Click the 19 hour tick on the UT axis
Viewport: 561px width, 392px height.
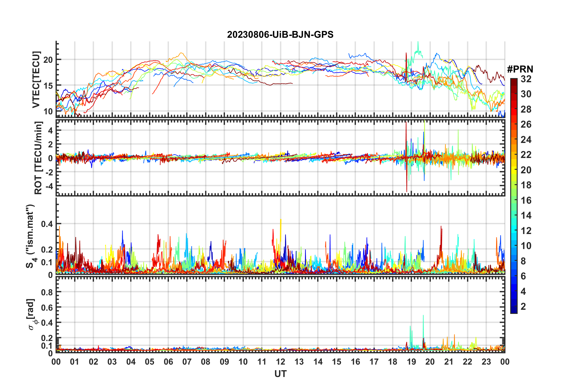coord(411,362)
